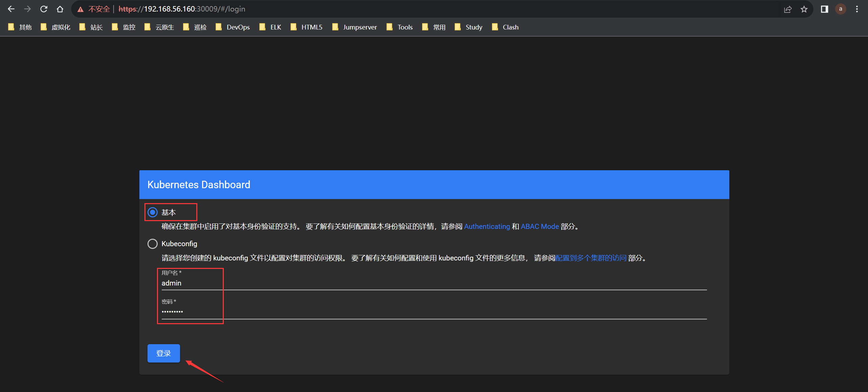
Task: Open the DevOps bookmark folder
Action: [x=233, y=27]
